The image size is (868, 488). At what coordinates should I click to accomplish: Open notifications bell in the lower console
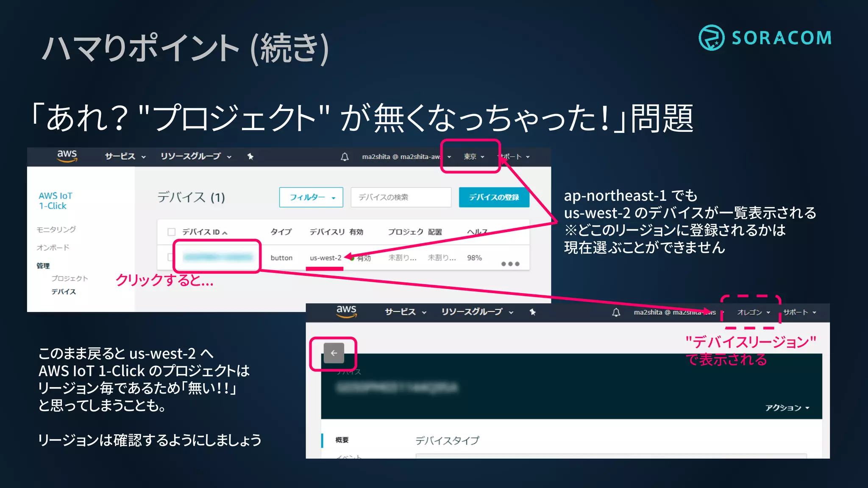coord(616,313)
